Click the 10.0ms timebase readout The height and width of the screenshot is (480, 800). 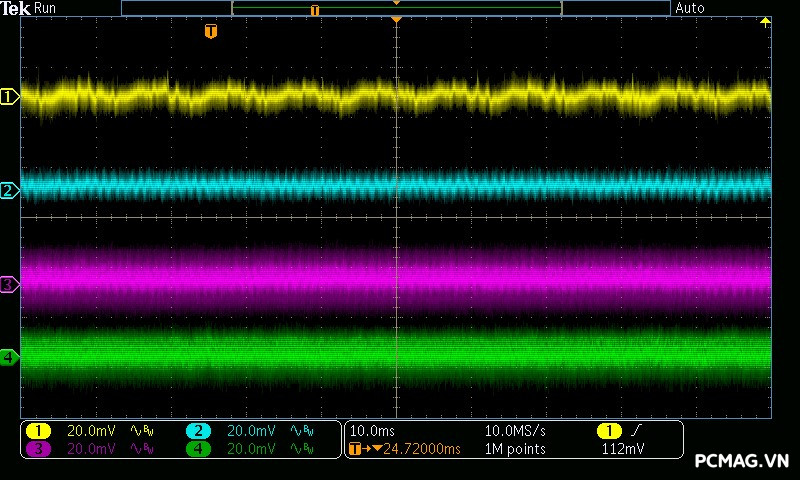tap(370, 430)
